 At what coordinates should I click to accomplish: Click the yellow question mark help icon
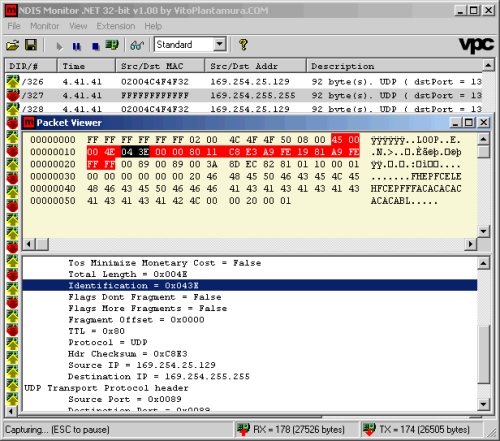[x=243, y=45]
